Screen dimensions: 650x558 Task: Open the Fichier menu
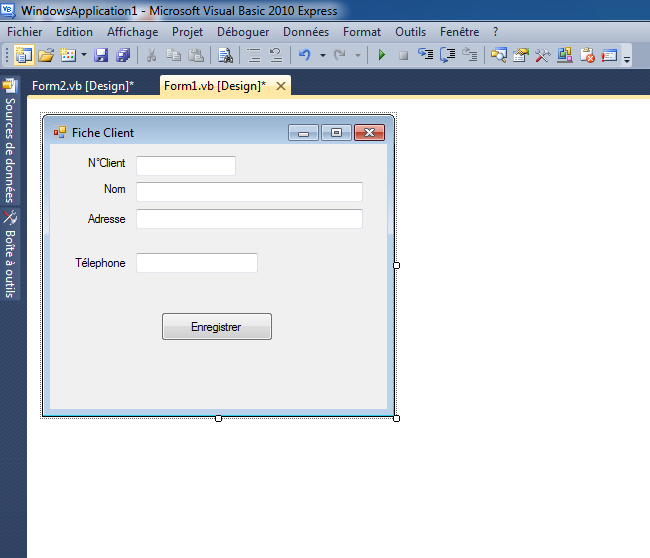pyautogui.click(x=24, y=32)
